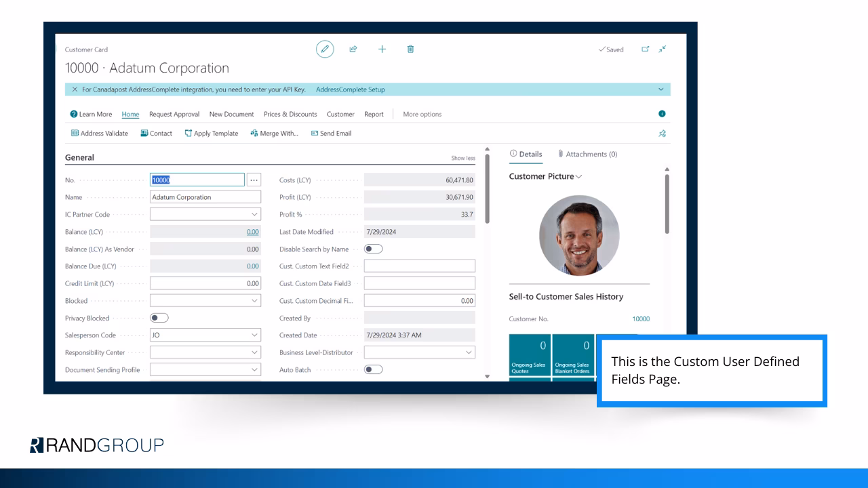Click Address Validate action
868x488 pixels.
tap(100, 134)
